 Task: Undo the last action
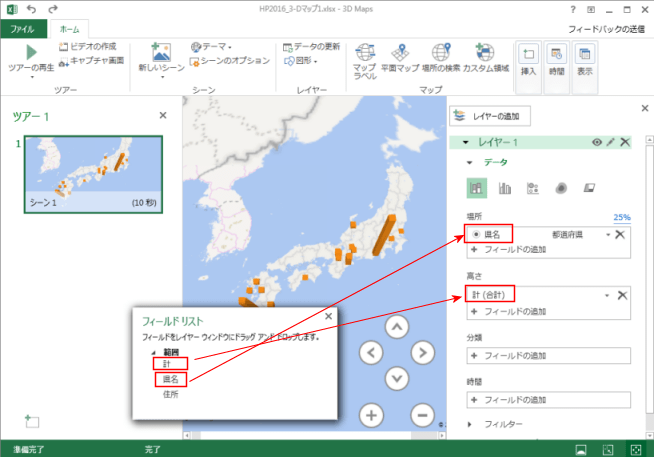[x=32, y=9]
